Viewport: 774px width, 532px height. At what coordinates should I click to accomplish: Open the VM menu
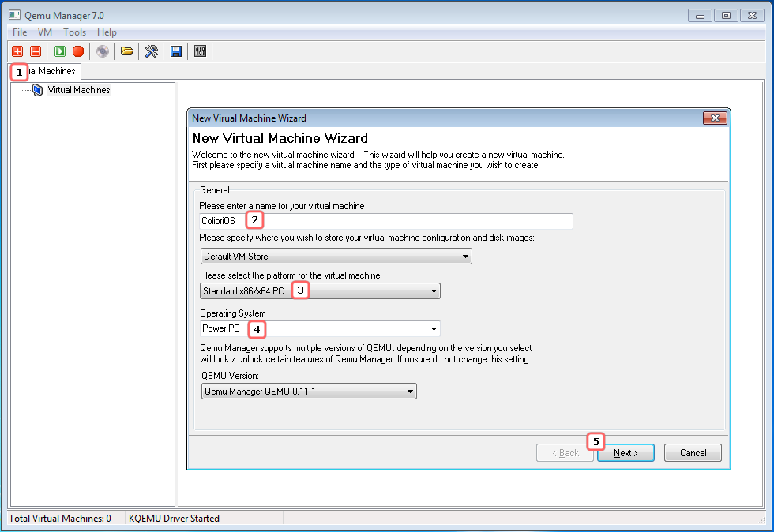(x=45, y=32)
